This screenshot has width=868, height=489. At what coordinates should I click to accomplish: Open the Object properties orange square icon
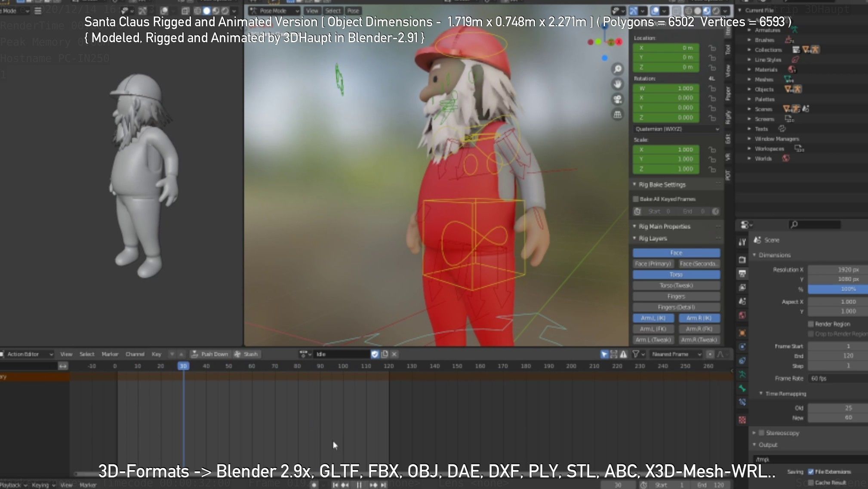pos(742,333)
